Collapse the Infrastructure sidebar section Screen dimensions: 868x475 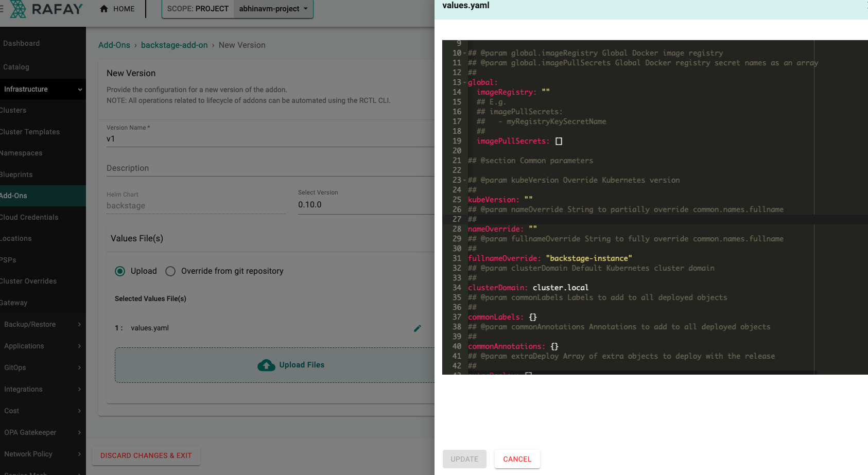[80, 90]
